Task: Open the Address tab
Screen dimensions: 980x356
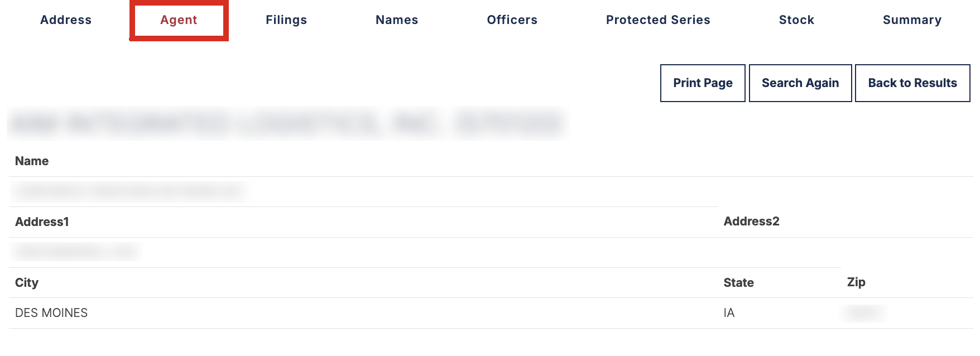Action: [66, 20]
